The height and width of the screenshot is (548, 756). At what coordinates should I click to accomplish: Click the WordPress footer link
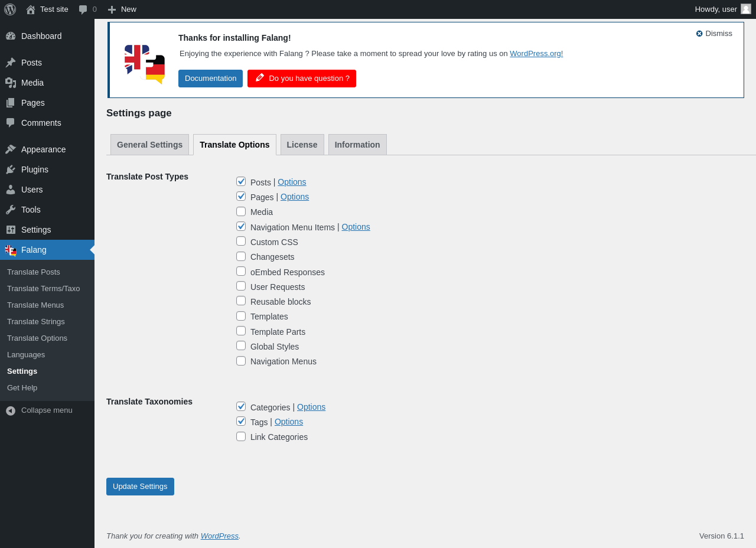[x=220, y=536]
